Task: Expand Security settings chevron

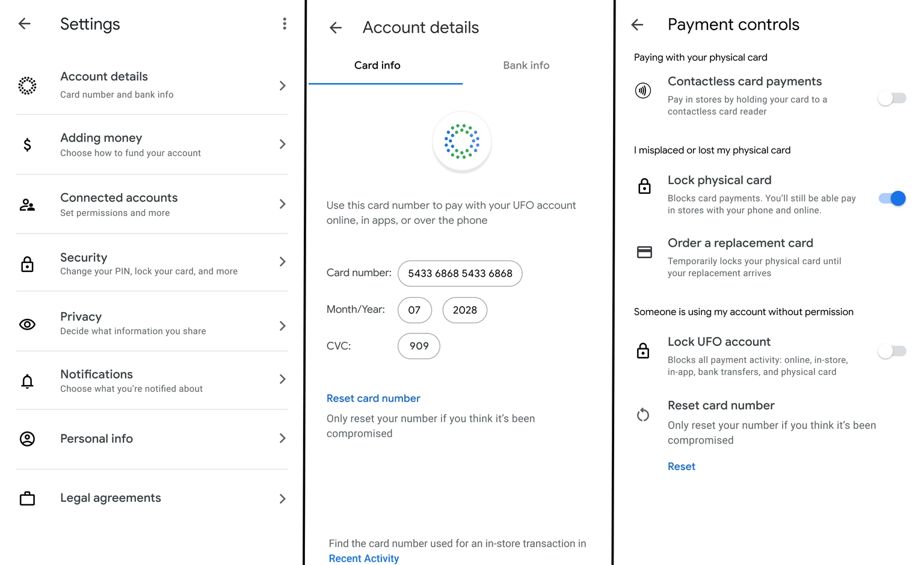Action: [282, 262]
